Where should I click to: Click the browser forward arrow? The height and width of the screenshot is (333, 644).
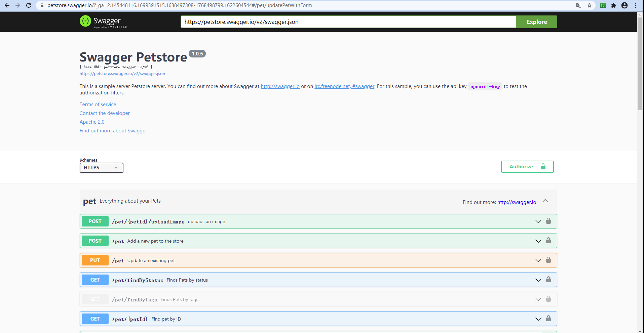pyautogui.click(x=18, y=5)
